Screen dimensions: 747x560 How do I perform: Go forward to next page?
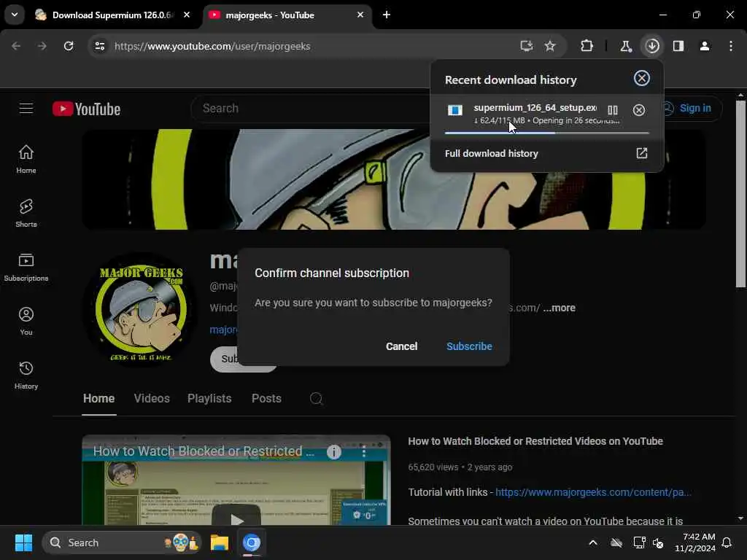[x=42, y=46]
